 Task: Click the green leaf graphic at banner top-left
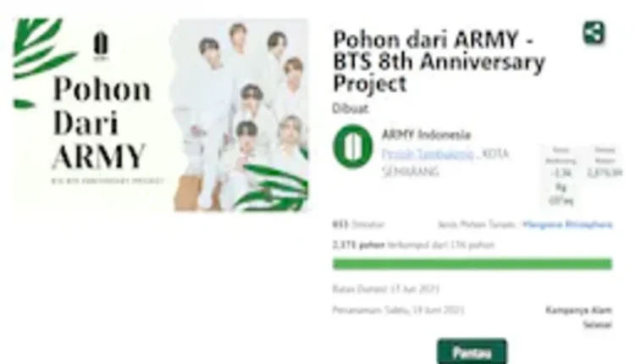point(41,48)
